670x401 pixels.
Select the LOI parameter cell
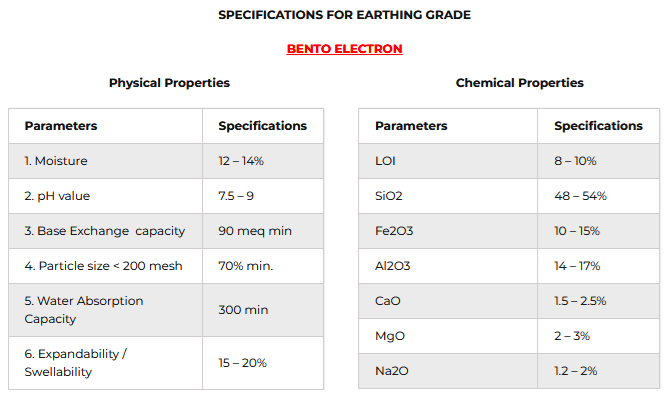coord(448,161)
